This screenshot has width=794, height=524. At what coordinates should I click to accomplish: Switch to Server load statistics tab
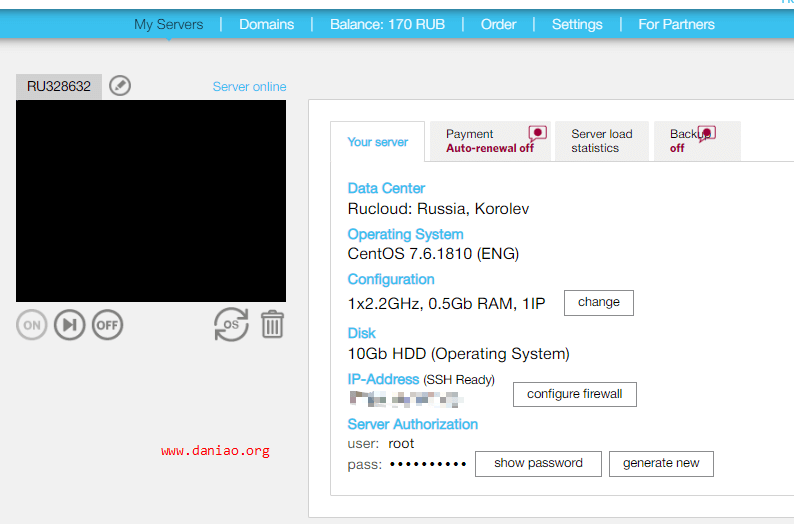(602, 141)
